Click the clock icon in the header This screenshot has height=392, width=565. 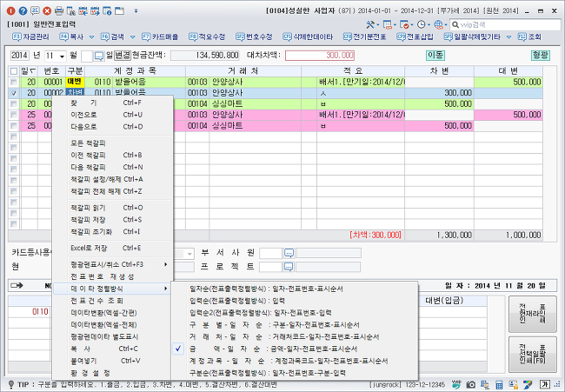[x=421, y=24]
